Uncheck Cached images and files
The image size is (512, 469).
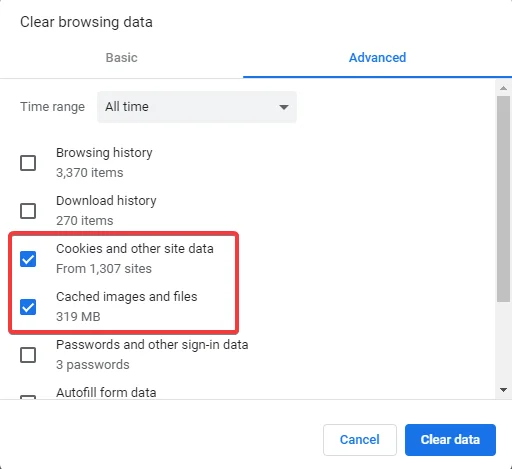point(28,307)
